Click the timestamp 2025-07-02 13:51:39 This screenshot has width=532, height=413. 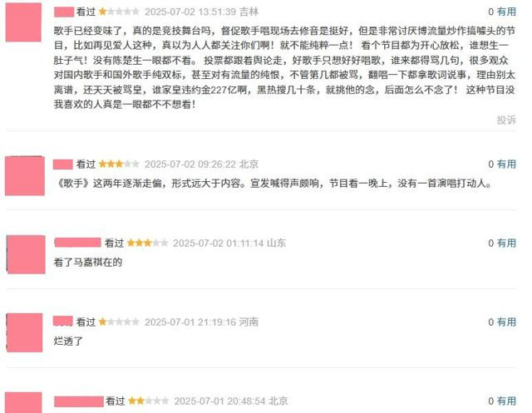[x=190, y=12]
